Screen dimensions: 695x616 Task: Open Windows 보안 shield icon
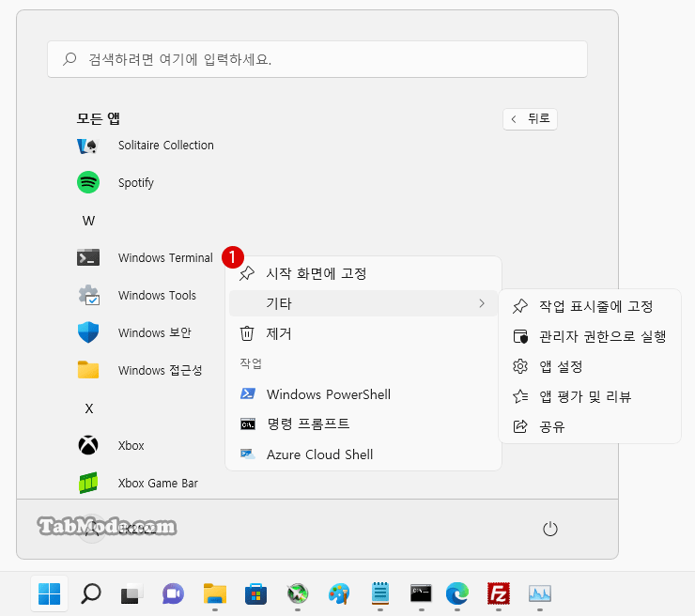point(88,332)
